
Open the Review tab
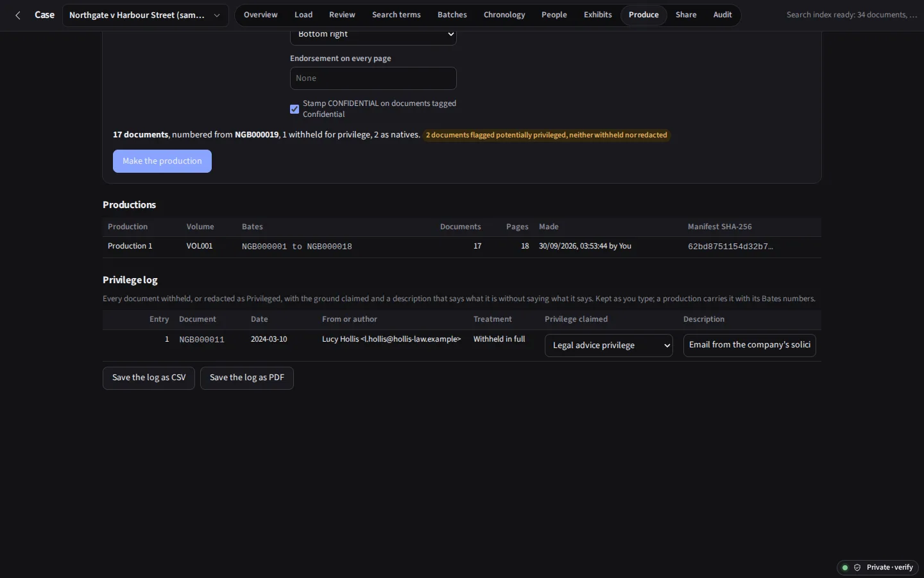click(x=342, y=15)
